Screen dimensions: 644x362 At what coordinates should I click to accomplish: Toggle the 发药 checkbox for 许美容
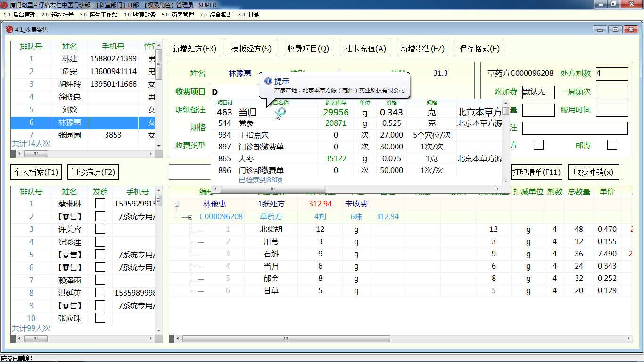pos(100,230)
